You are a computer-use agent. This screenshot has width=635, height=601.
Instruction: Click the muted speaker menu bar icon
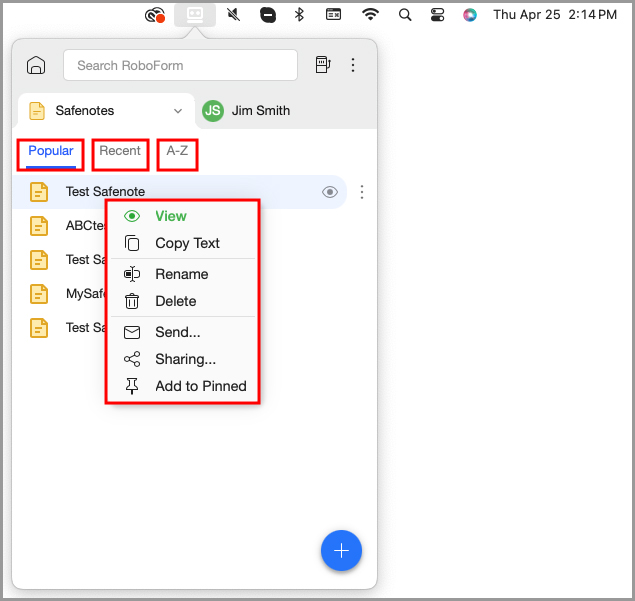(x=234, y=15)
